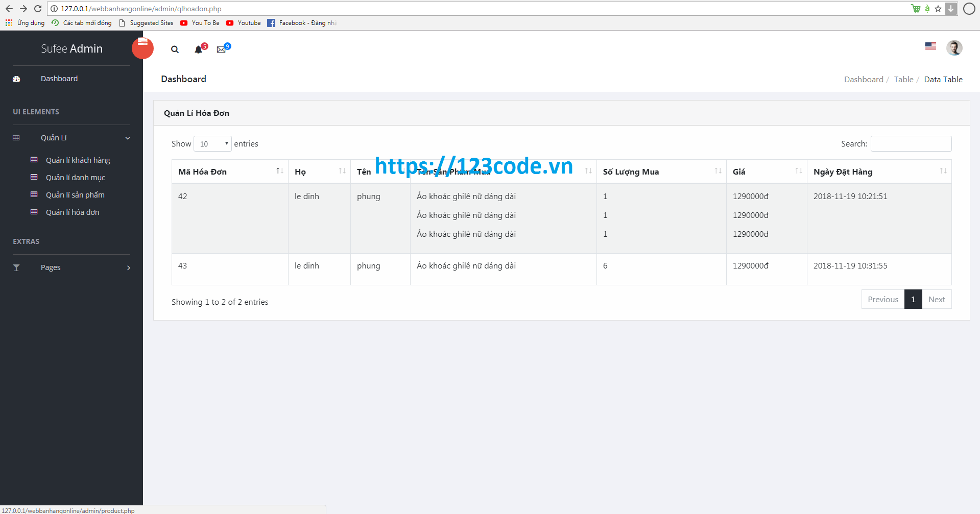Select Quản lí sản phẩm in sidebar
Viewport: 980px width, 514px height.
click(75, 194)
